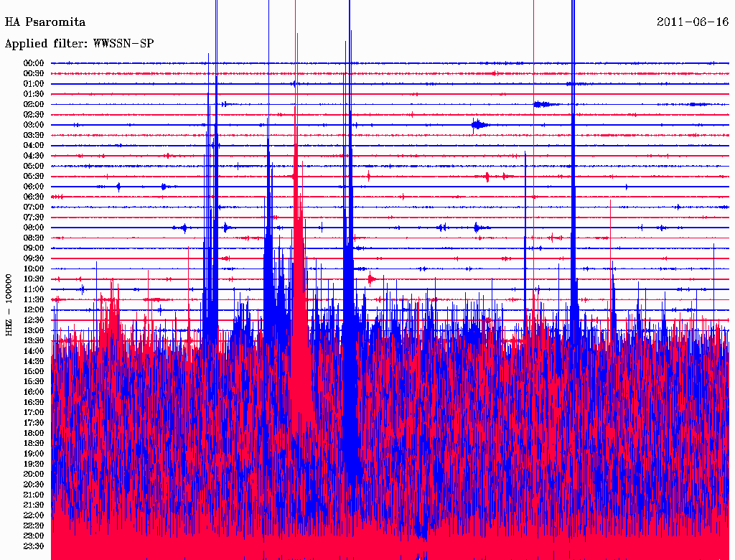Click the 19:00 time label
This screenshot has height=560, width=735.
pyautogui.click(x=34, y=454)
